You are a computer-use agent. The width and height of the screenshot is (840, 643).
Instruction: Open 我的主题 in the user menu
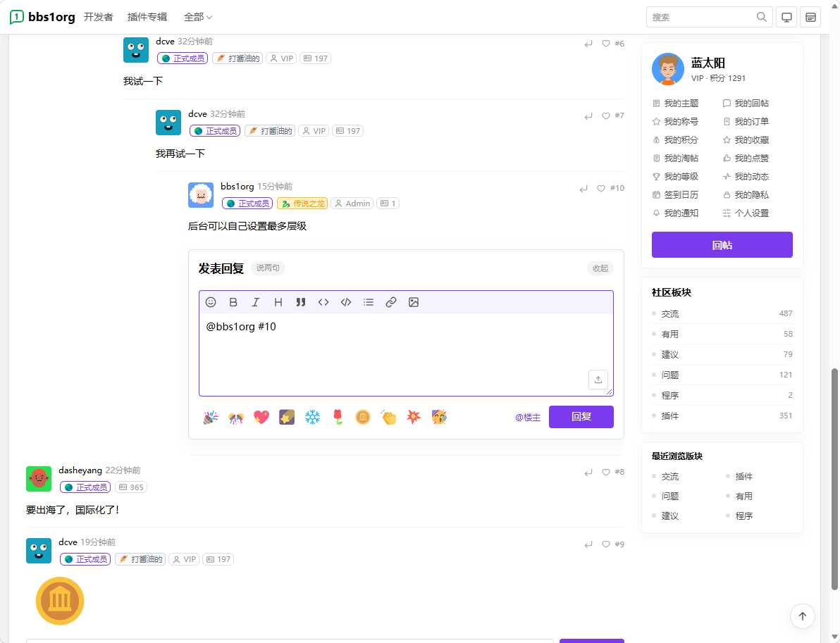coord(676,104)
